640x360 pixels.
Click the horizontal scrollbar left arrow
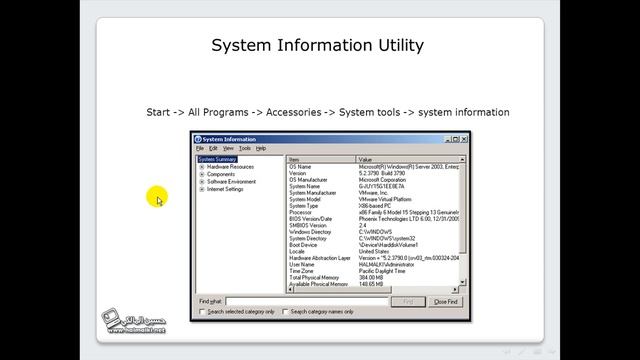click(x=291, y=289)
